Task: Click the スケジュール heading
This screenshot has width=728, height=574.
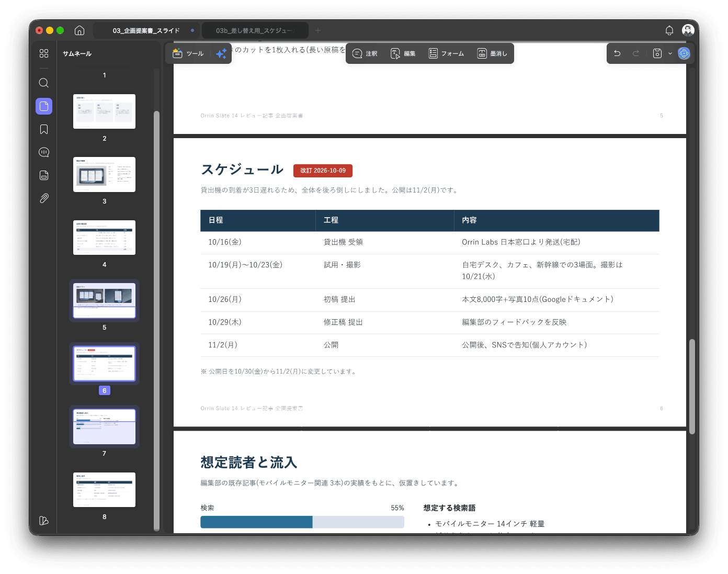Action: point(242,170)
